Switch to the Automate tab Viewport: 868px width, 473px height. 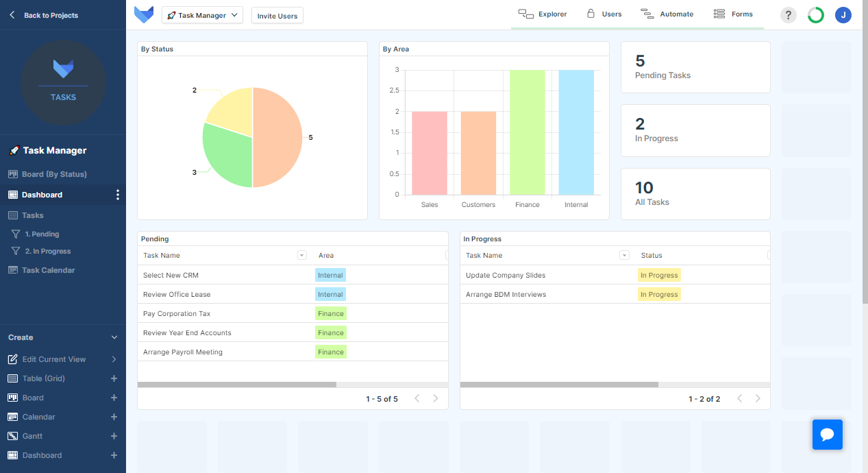pos(667,14)
